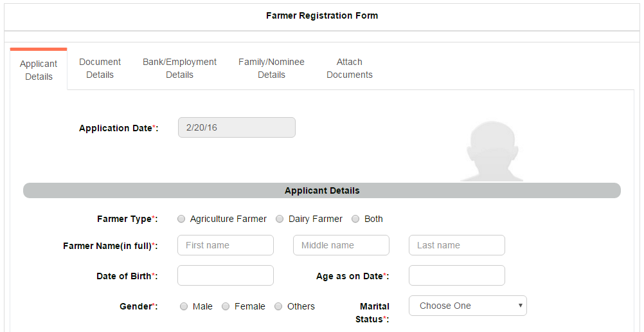
Task: Click the Date of Birth field
Action: click(225, 275)
